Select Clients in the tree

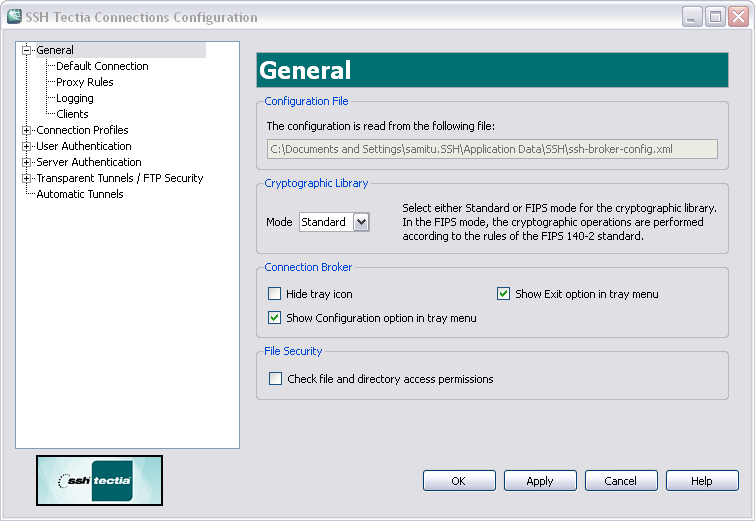(x=72, y=114)
